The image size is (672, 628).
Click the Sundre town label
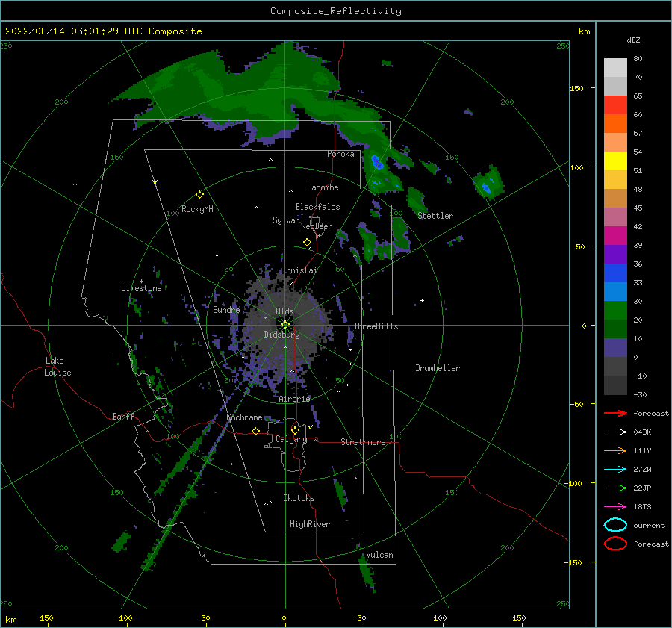pyautogui.click(x=226, y=310)
